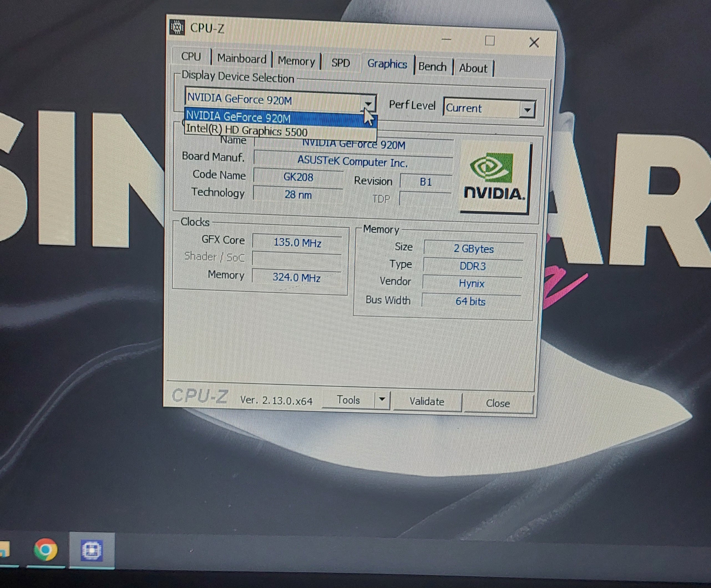Select the SPD tab
This screenshot has width=711, height=588.
340,63
